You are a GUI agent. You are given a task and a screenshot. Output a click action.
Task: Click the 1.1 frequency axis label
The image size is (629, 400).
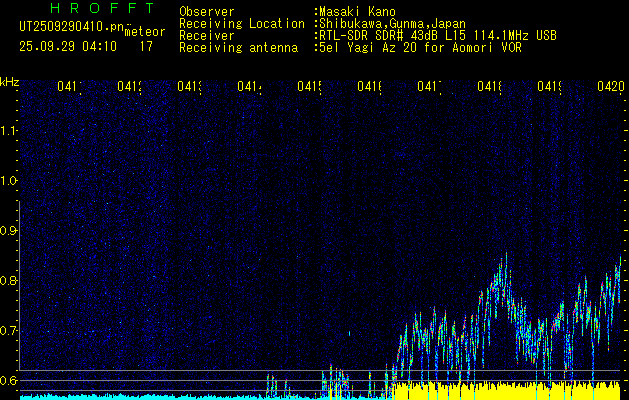[x=9, y=131]
